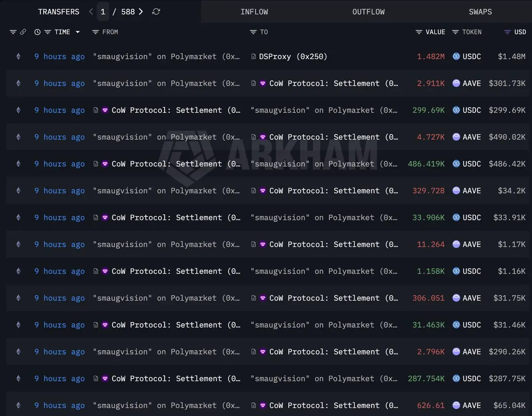Click the 486.419K value

pos(426,164)
